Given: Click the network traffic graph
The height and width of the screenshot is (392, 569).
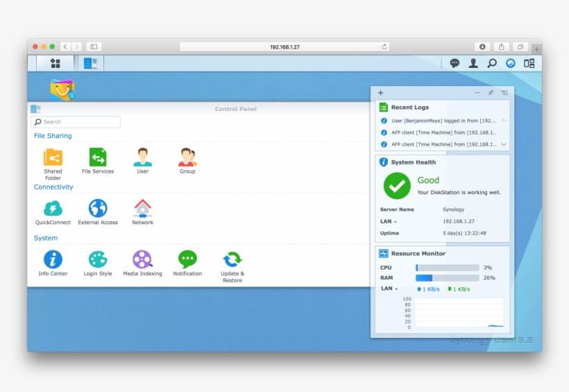Looking at the screenshot, I should point(459,312).
